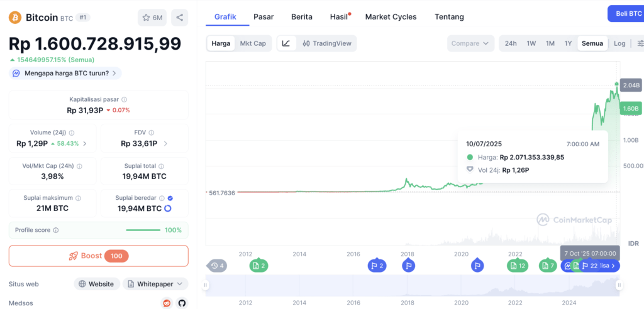
Task: Click the orange Bitcoin logo icon
Action: point(15,17)
